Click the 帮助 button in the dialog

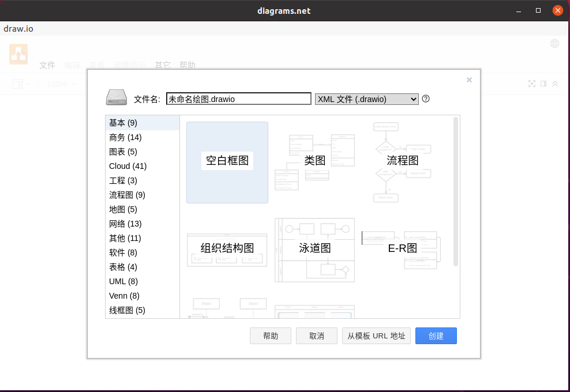[271, 336]
